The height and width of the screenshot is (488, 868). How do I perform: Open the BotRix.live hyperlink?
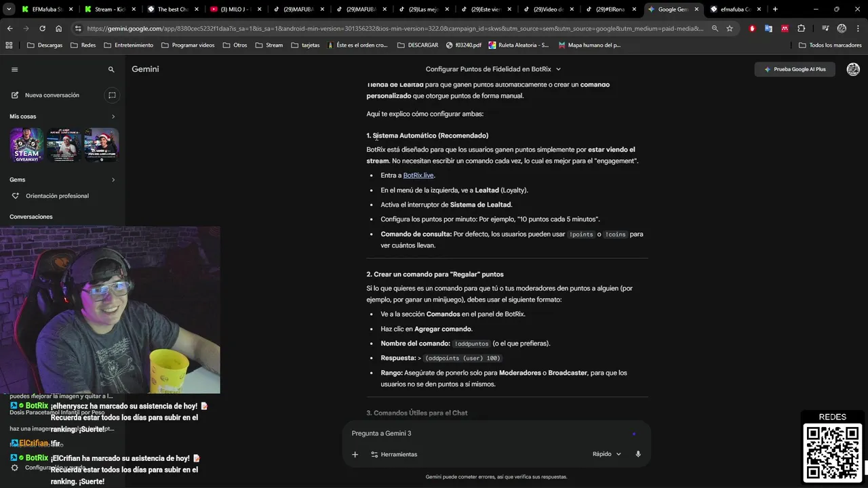[x=418, y=176]
